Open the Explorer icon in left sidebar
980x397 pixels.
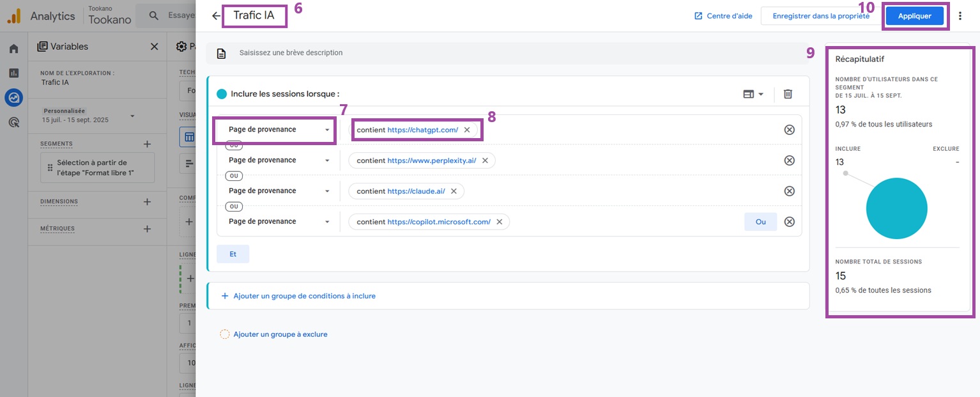(13, 98)
